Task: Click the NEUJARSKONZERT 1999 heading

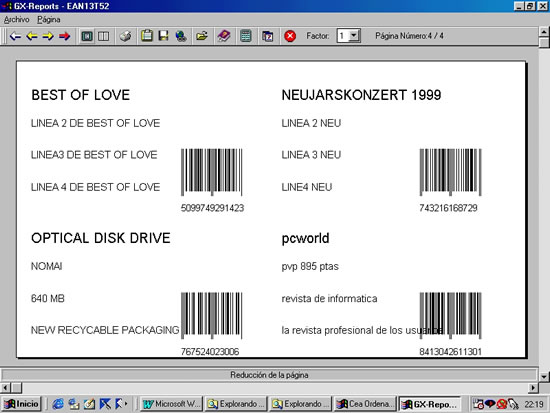Action: (361, 95)
